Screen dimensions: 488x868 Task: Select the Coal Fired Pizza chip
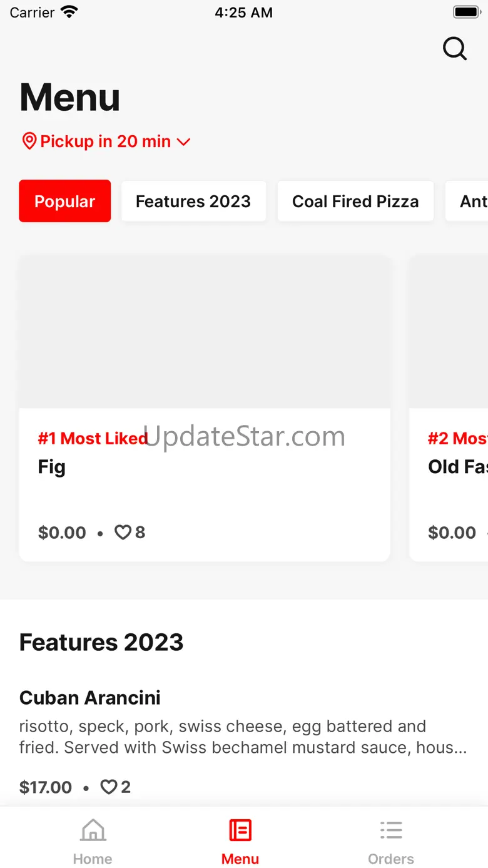coord(355,201)
